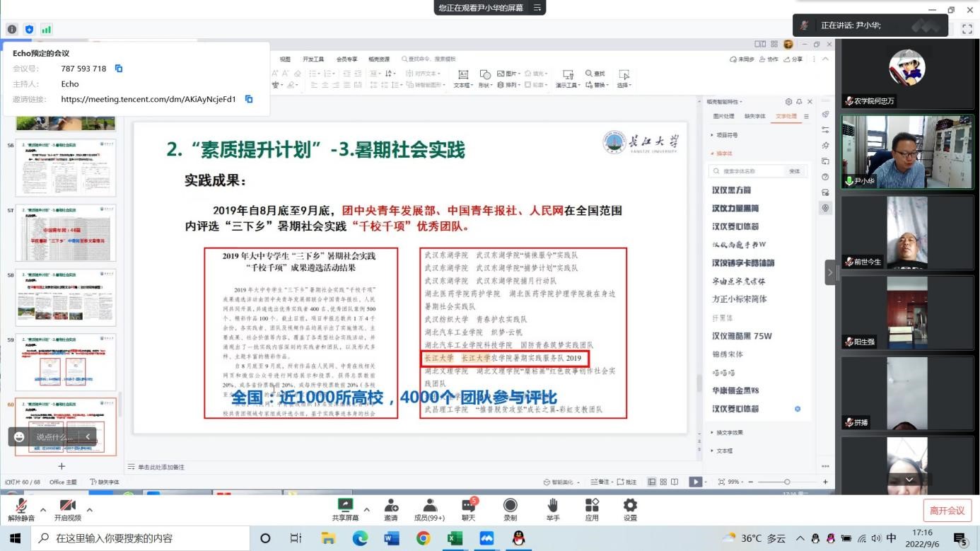This screenshot has width=980, height=551.
Task: Click the 离开会议 leave meeting button
Action: [946, 511]
